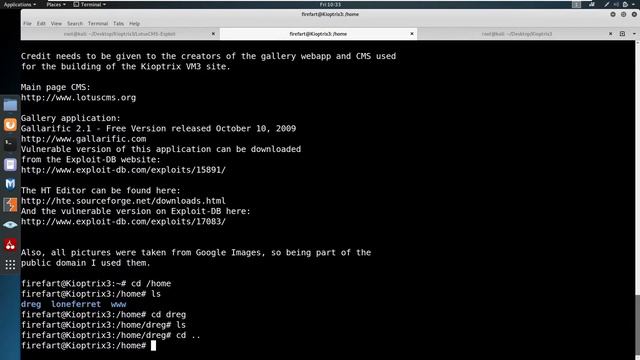The height and width of the screenshot is (360, 640).
Task: Open the Help menu
Action: [134, 24]
